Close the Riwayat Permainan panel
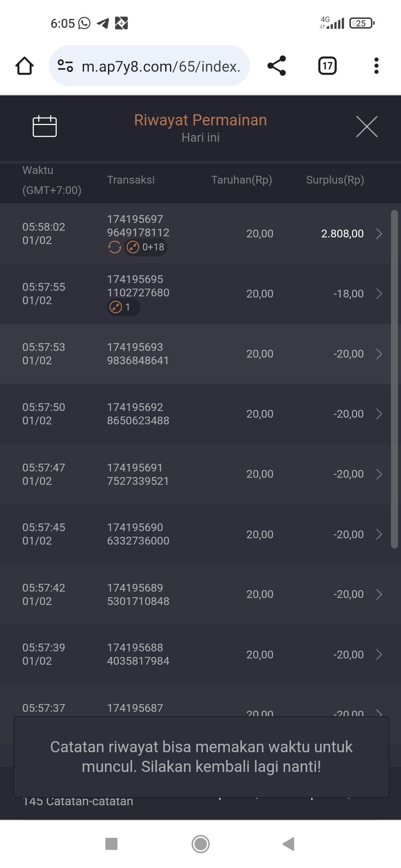Screen dimensions: 401x868 click(366, 126)
